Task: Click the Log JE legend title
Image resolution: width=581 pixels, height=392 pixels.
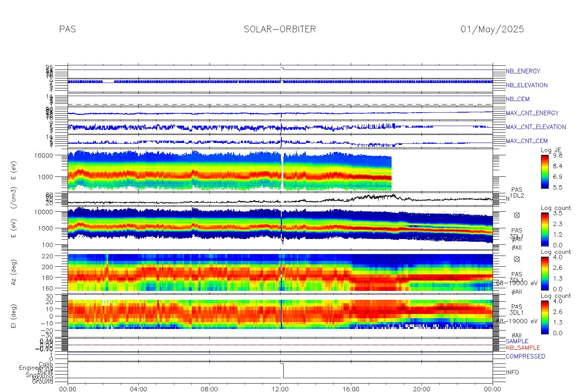Action: [551, 150]
